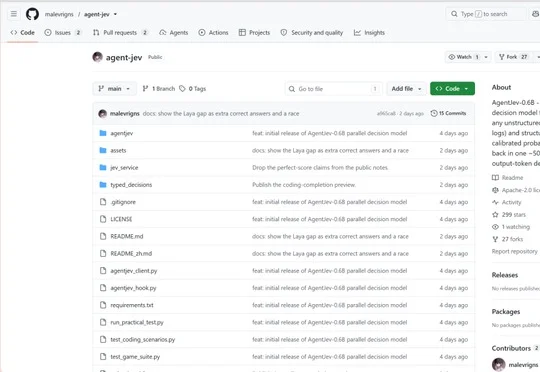The height and width of the screenshot is (372, 540).
Task: Open the Issues tab
Action: coord(63,33)
